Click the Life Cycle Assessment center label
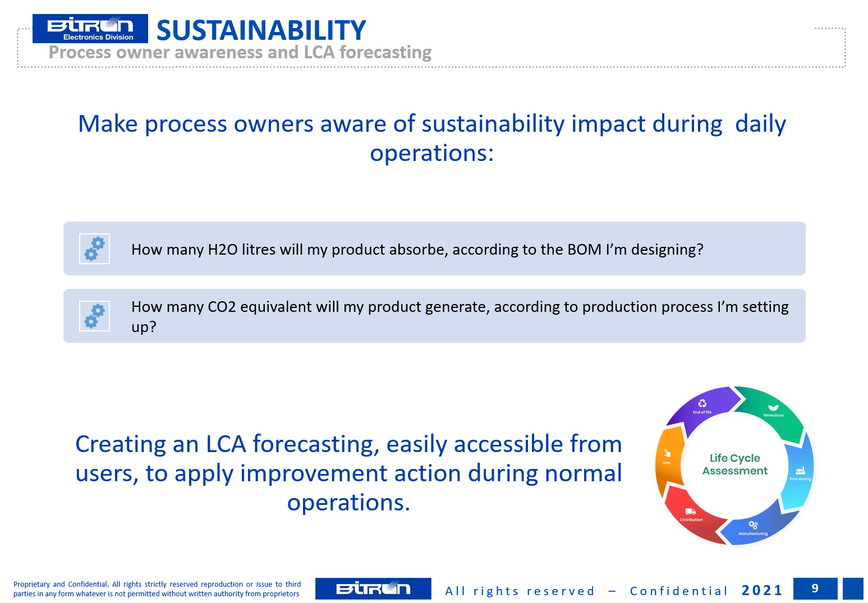The image size is (868, 603). pyautogui.click(x=734, y=464)
